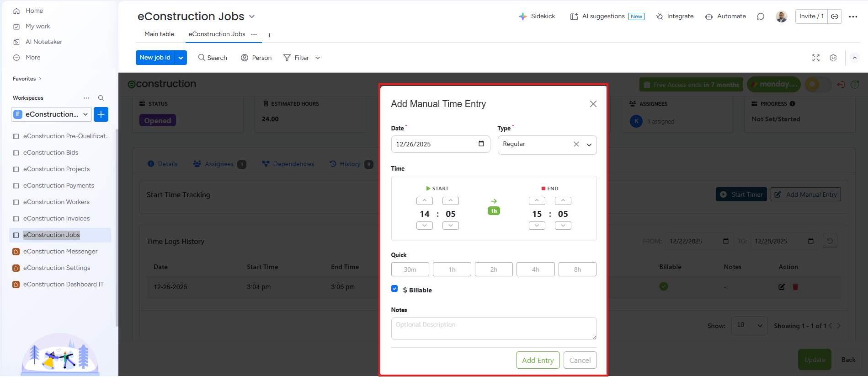Click the red trash icon in time log row
The width and height of the screenshot is (868, 377).
[795, 287]
